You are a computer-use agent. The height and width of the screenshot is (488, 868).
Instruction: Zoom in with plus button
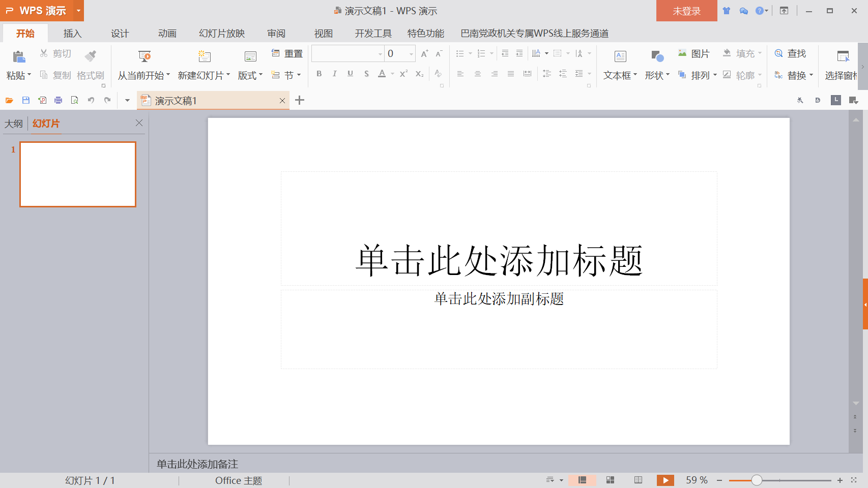click(840, 480)
